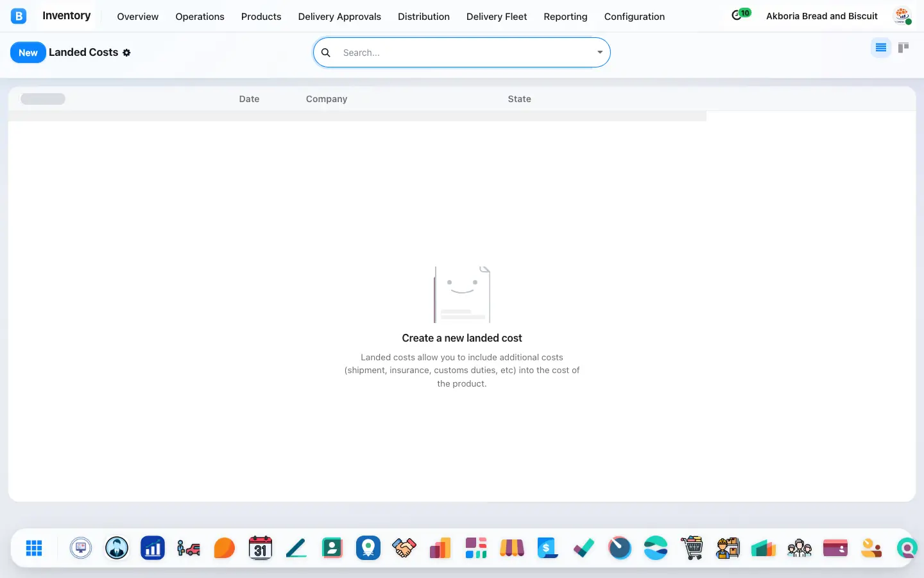Screen dimensions: 924x578
Task: Open the Delivery Fleet menu
Action: (x=497, y=17)
